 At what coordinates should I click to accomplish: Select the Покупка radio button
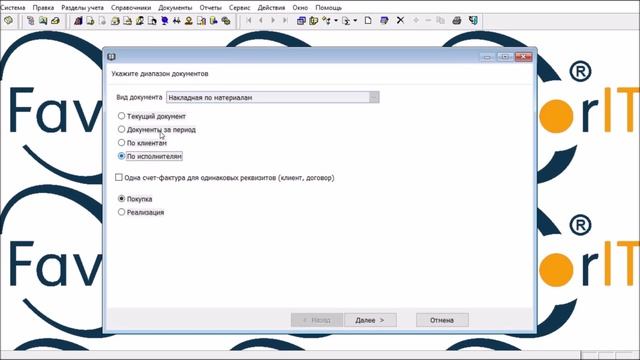coord(121,198)
